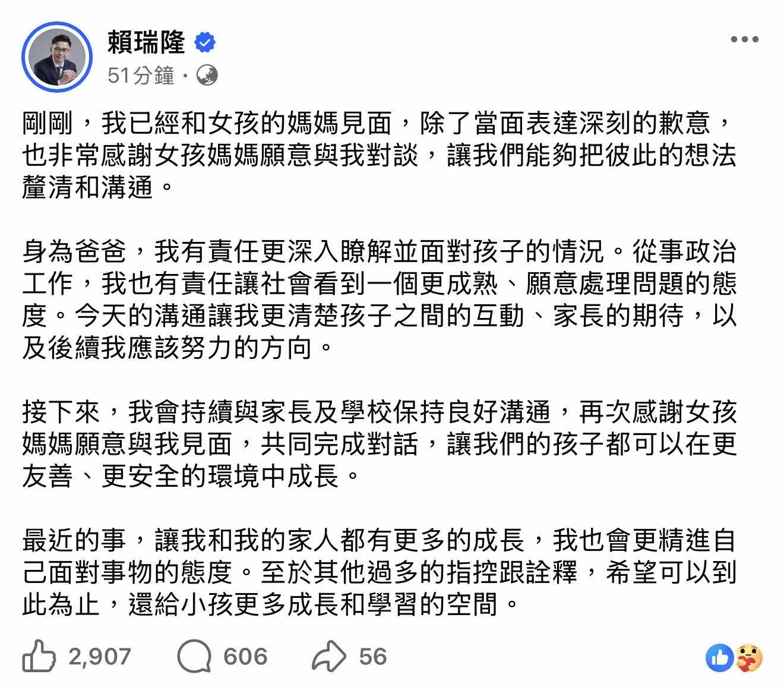
Task: Click the blue Like reaction emoji
Action: [x=720, y=657]
